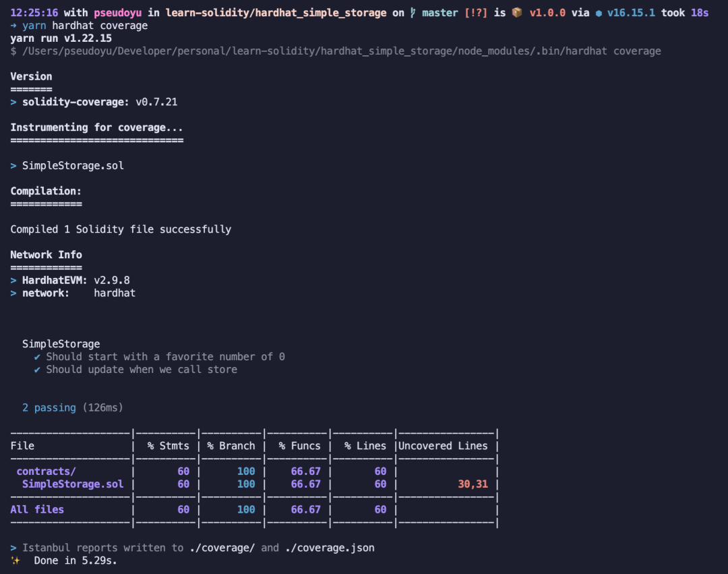Click the 'network: hardhat' line
The image size is (728, 574).
click(x=79, y=293)
